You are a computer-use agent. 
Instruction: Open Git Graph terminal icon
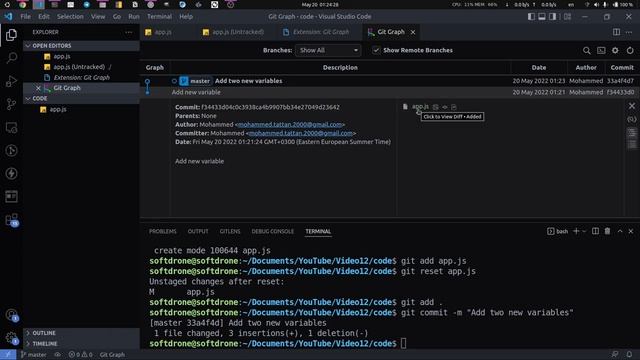(601, 51)
